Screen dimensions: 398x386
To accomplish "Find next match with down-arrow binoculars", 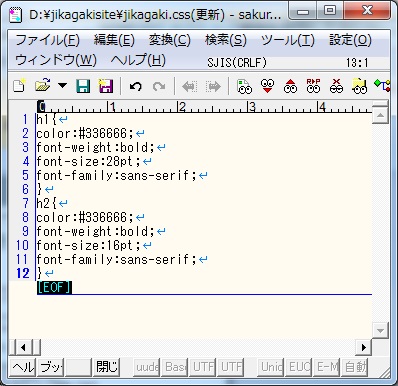I will pyautogui.click(x=268, y=86).
